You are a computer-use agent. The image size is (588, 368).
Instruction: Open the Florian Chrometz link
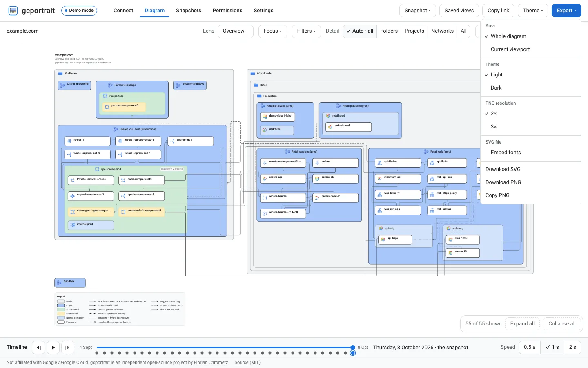211,362
